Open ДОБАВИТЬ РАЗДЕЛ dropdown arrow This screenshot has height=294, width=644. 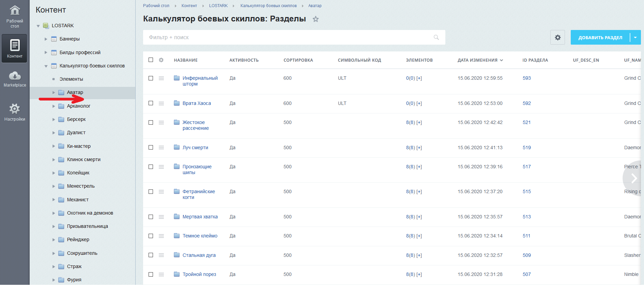tap(635, 37)
